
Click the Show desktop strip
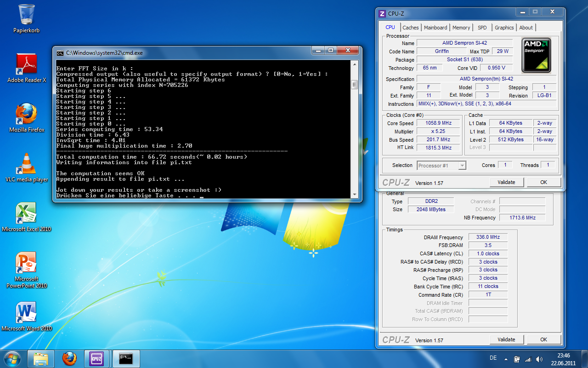point(584,359)
